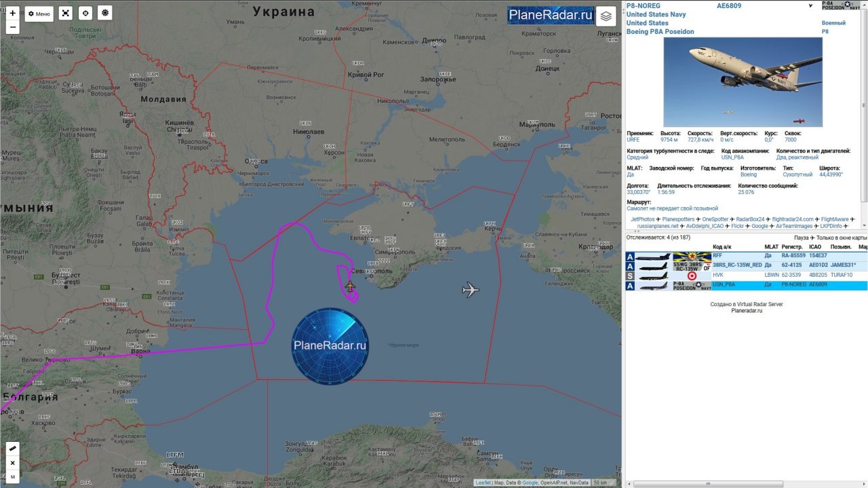Select the USN_P8A highlighted row
This screenshot has width=868, height=488.
(x=746, y=285)
